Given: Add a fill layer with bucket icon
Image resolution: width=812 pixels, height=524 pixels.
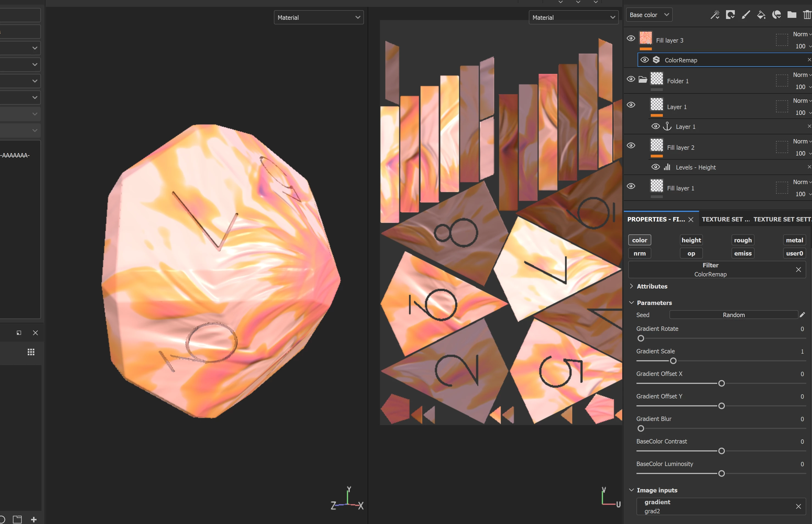Looking at the screenshot, I should [x=761, y=15].
